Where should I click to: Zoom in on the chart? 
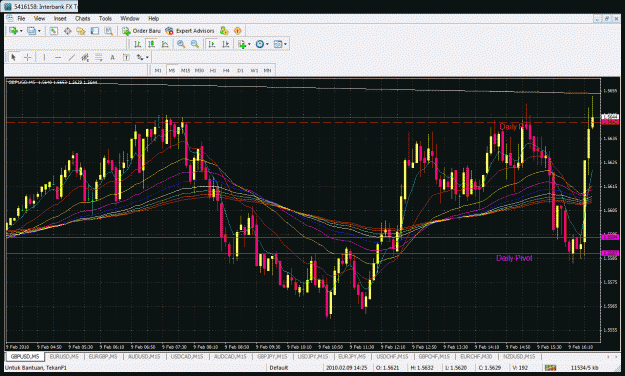click(x=181, y=44)
